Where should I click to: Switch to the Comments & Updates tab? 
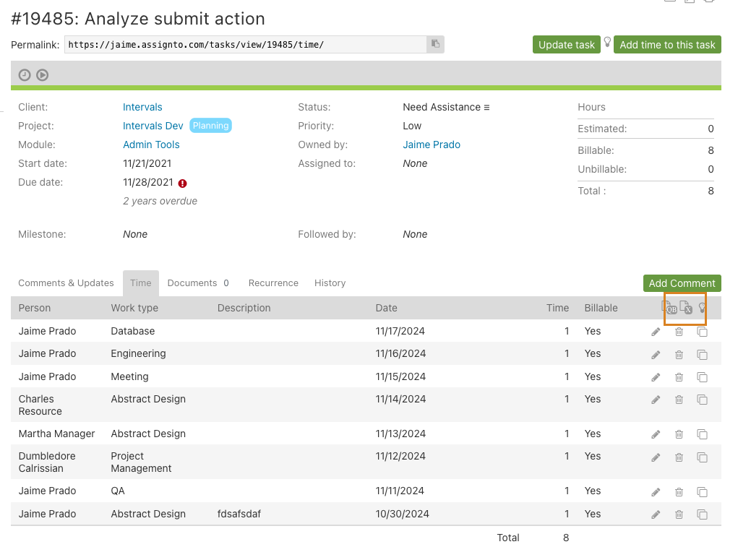click(66, 283)
